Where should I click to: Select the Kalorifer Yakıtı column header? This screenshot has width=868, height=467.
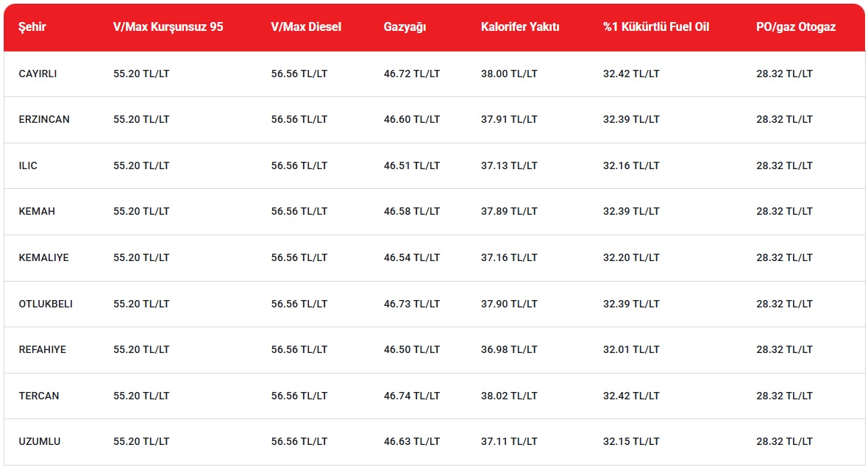(520, 27)
